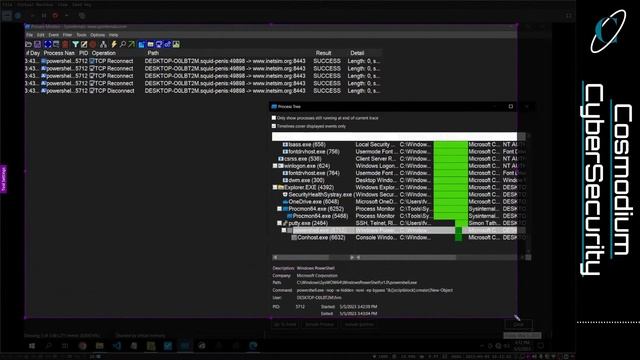Open File Explorer from the taskbar

coord(100,346)
